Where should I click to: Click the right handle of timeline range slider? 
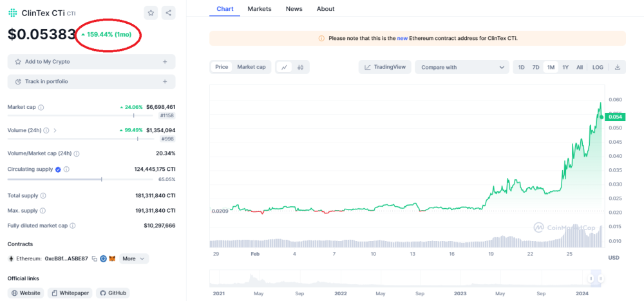[600, 278]
